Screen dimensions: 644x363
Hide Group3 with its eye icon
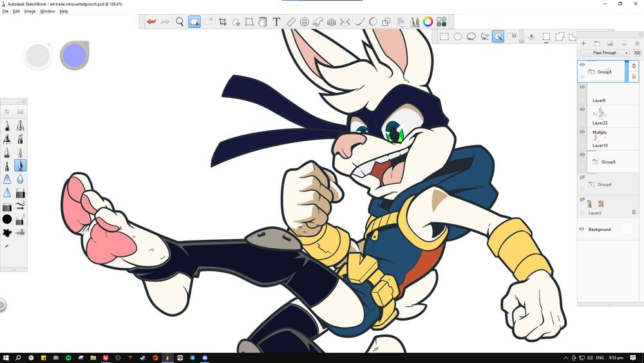coord(582,64)
